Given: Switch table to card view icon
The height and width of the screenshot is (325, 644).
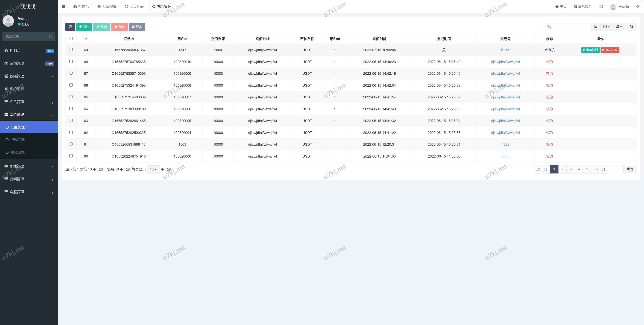Looking at the screenshot, I should (596, 27).
